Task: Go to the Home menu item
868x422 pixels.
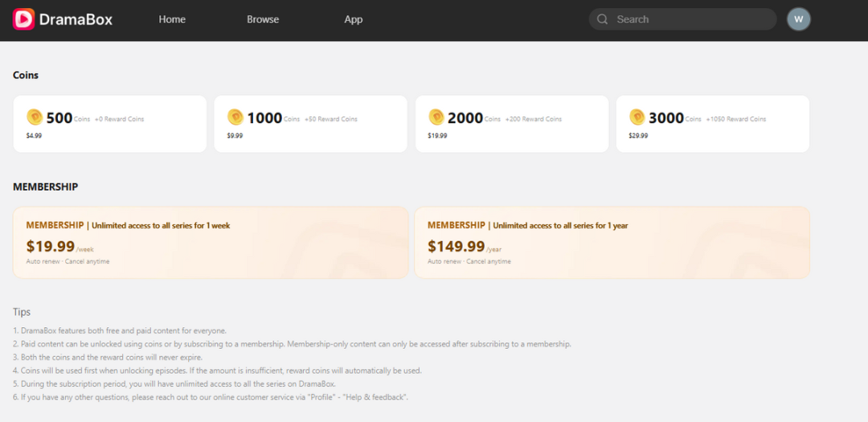Action: [x=172, y=19]
